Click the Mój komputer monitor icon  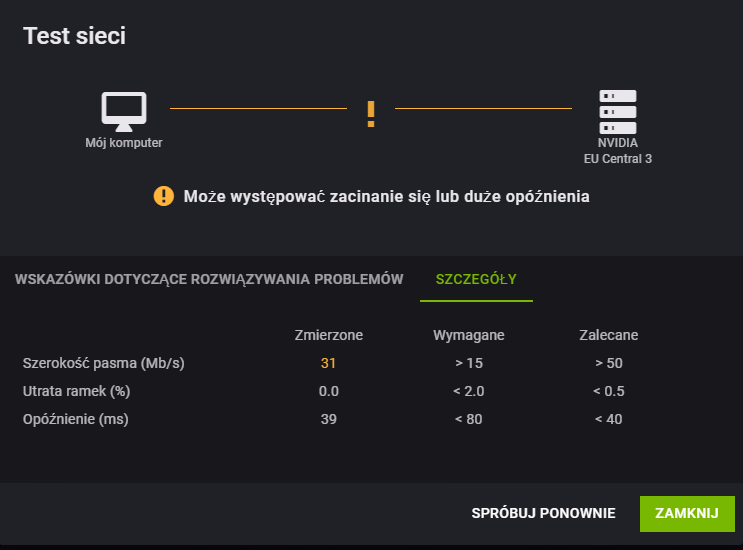124,111
